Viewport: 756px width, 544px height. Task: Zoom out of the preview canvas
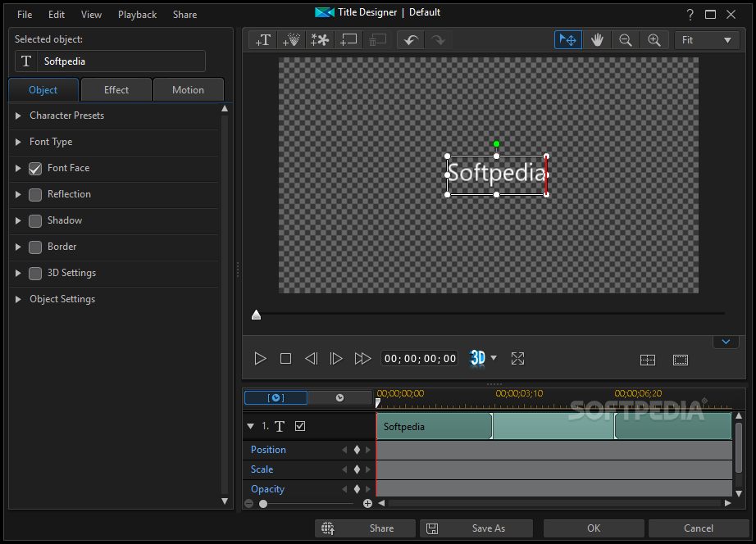pos(626,40)
